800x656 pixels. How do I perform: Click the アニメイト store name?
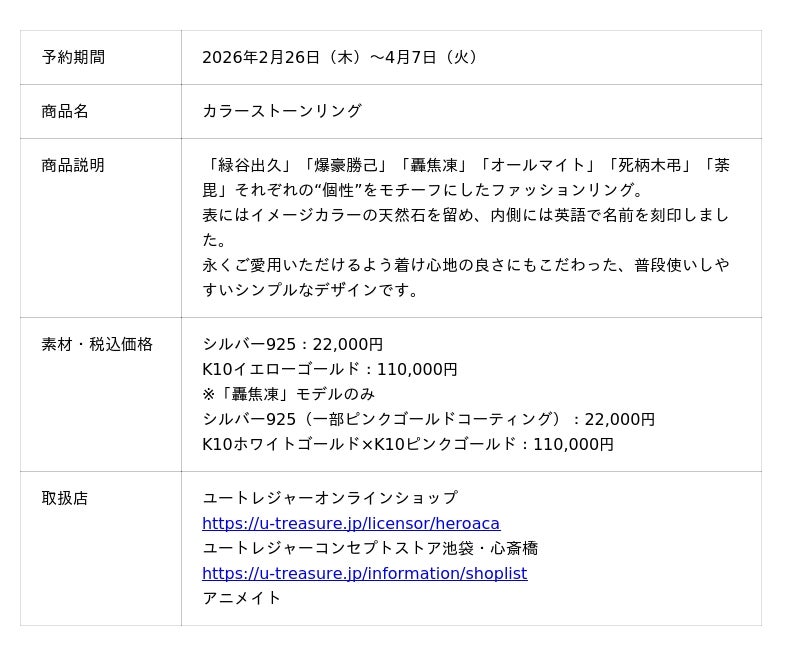[x=242, y=597]
